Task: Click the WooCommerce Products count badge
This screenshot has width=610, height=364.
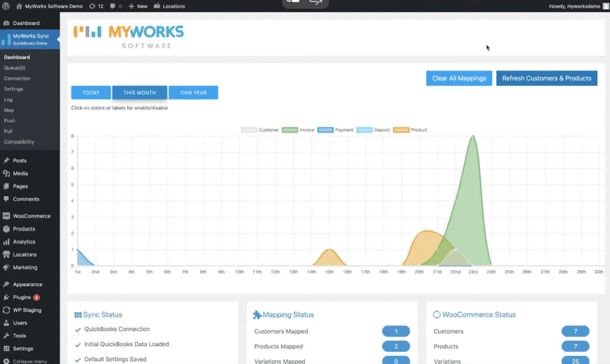Action: pyautogui.click(x=575, y=346)
